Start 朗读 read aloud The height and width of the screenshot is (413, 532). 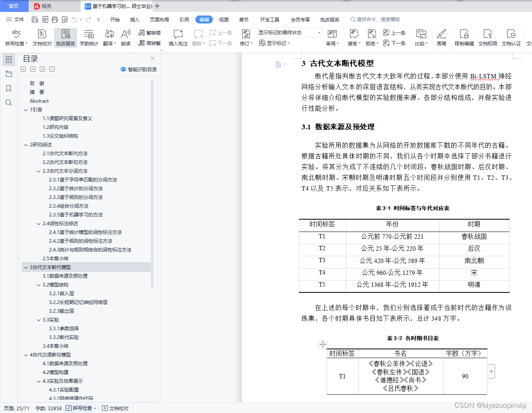126,38
